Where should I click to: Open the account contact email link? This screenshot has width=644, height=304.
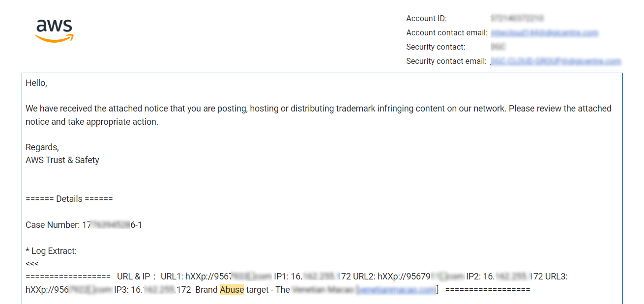pyautogui.click(x=544, y=33)
